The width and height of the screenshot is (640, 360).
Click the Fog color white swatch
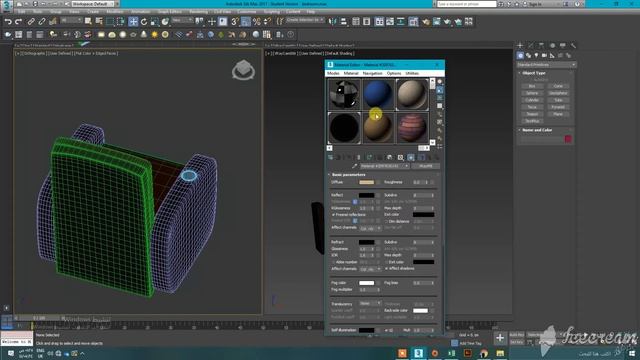367,283
